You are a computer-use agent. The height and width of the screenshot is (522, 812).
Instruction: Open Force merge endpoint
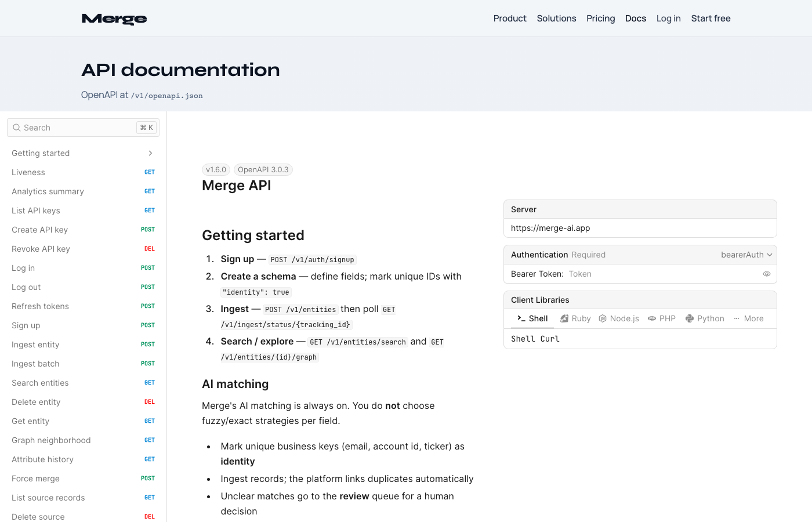(83, 478)
